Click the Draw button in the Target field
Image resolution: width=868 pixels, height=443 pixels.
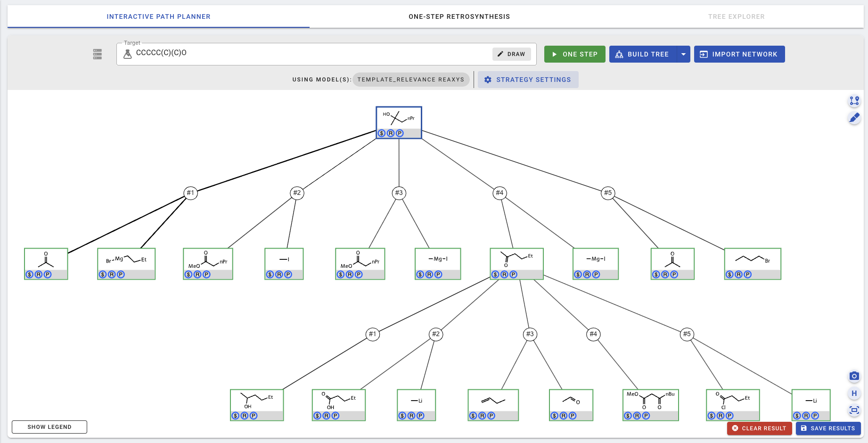point(512,54)
